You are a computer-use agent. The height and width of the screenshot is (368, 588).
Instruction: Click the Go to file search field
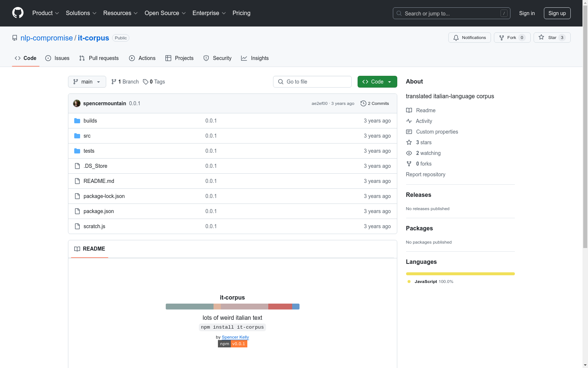point(312,82)
